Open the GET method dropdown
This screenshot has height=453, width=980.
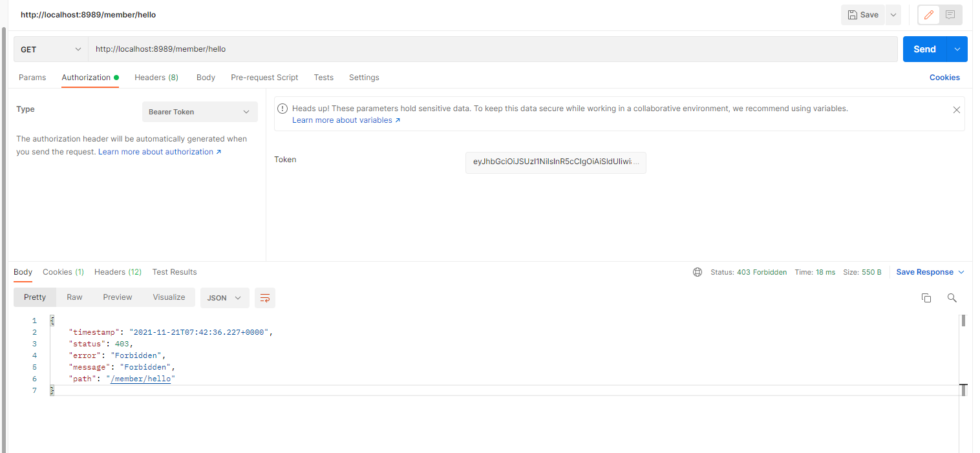pyautogui.click(x=51, y=49)
